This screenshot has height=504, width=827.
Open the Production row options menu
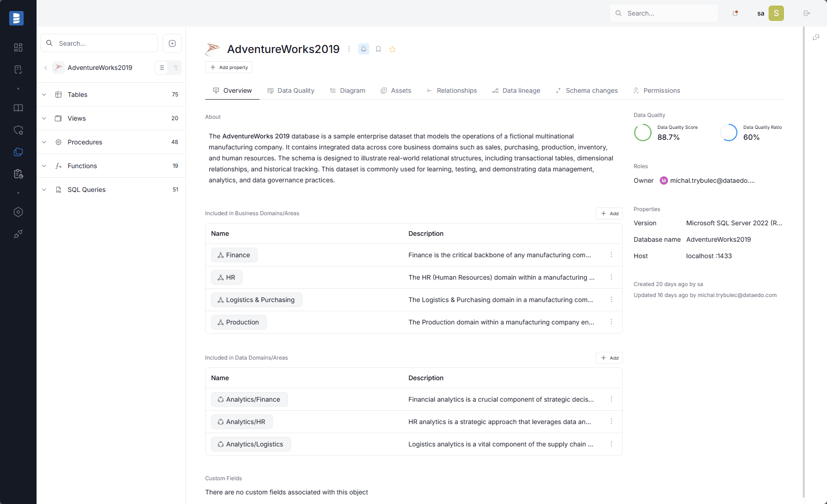coord(611,322)
